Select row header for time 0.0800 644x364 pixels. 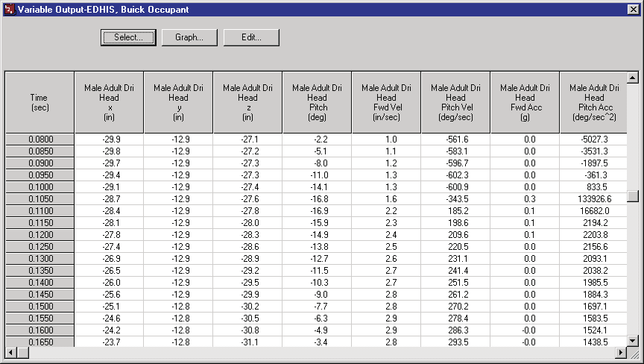pyautogui.click(x=40, y=139)
